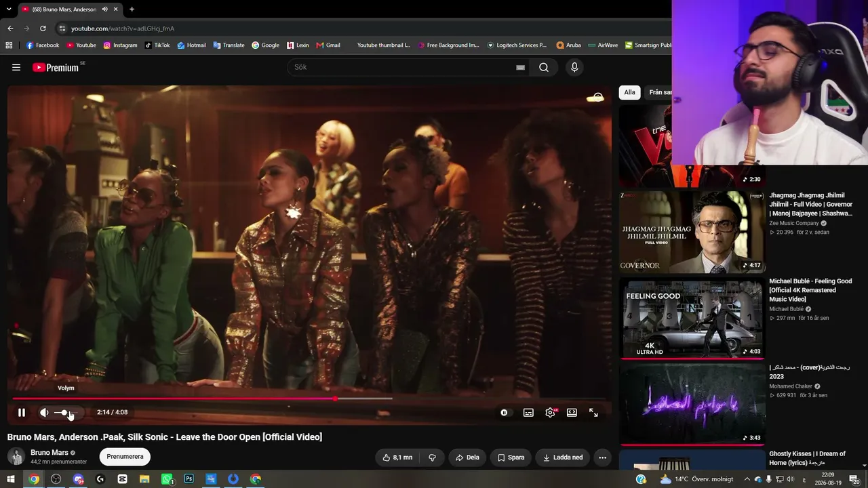The width and height of the screenshot is (868, 488).
Task: Open Photoshop from the taskbar
Action: pyautogui.click(x=189, y=479)
